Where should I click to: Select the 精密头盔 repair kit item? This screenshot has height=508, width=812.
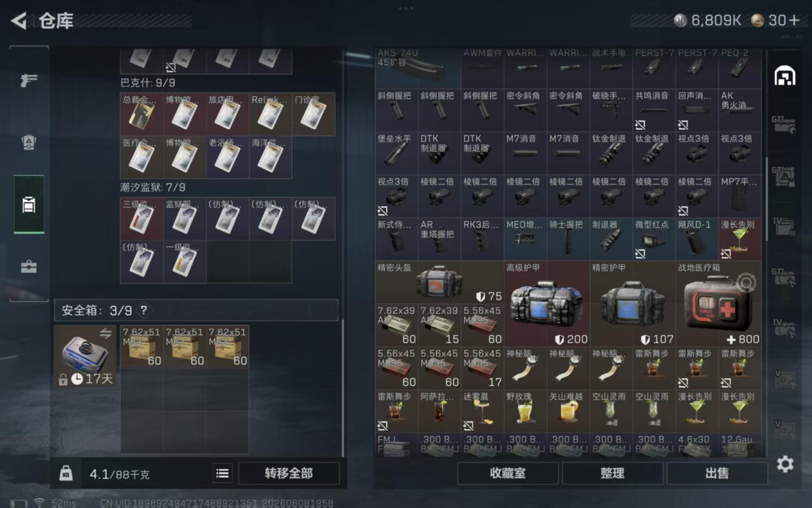pyautogui.click(x=439, y=283)
